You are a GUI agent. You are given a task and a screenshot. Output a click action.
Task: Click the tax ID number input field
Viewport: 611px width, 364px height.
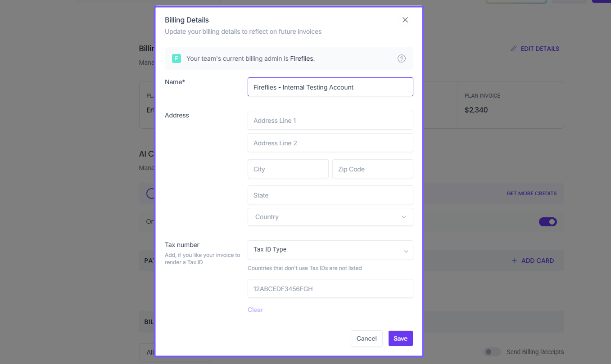click(330, 289)
